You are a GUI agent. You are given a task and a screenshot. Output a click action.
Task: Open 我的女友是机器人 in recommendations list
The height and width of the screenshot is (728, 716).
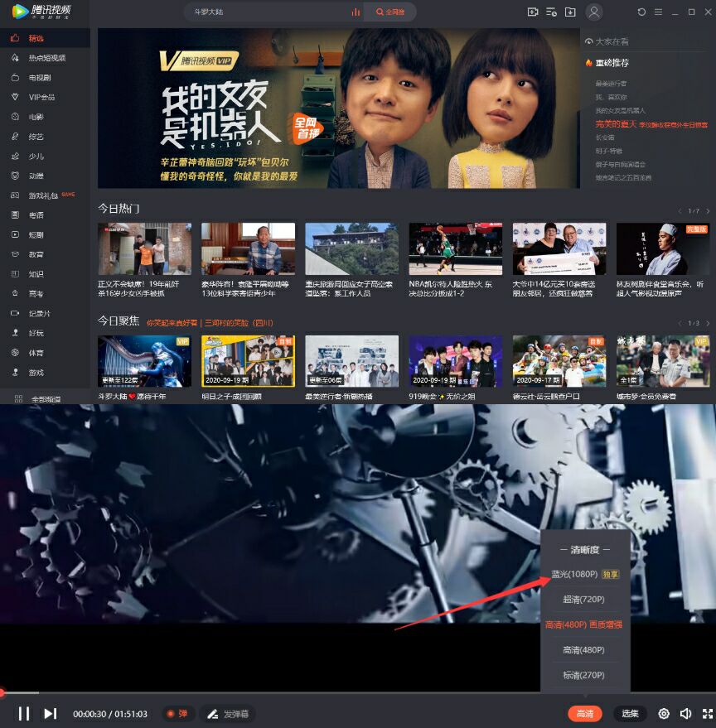[x=621, y=110]
